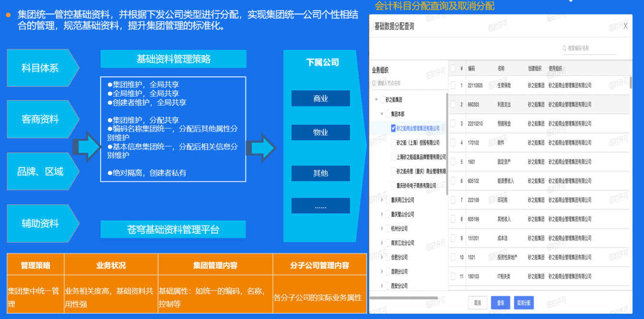Tick the checkbox for row 生育保险

(453, 85)
